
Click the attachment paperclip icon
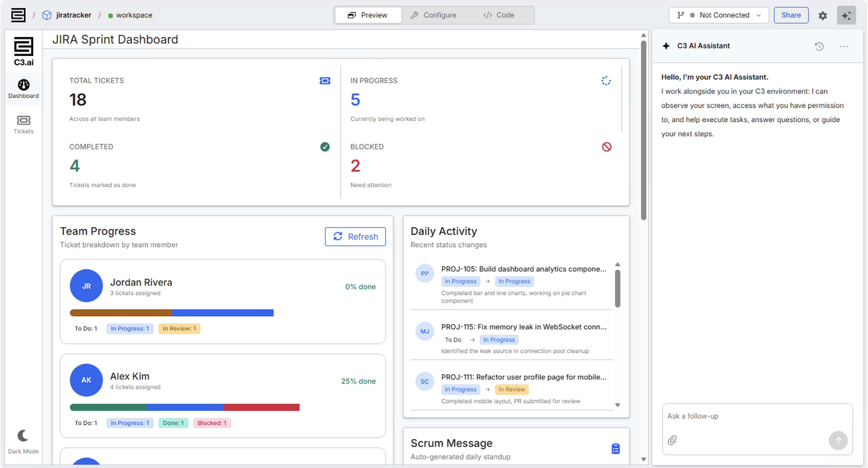tap(672, 440)
